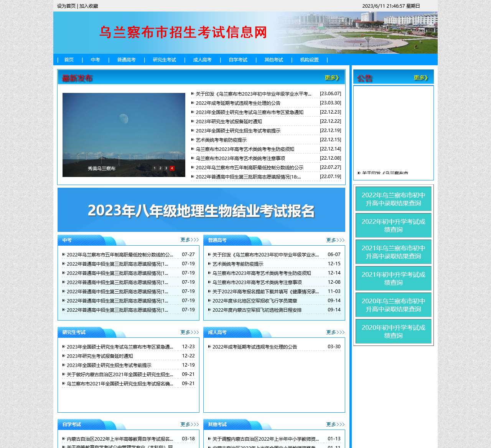Open the 2023年八年级地理生物结业考试报名 banner
This screenshot has width=491, height=448.
pos(201,210)
